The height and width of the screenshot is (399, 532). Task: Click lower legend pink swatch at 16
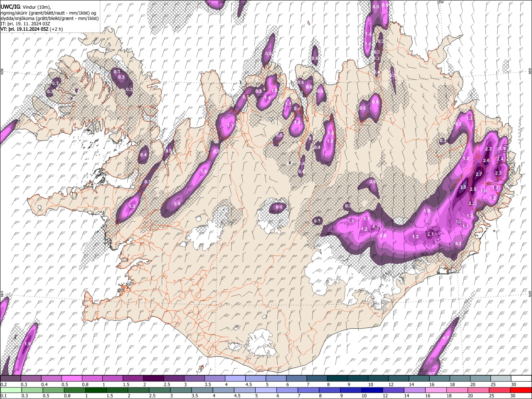(436, 390)
